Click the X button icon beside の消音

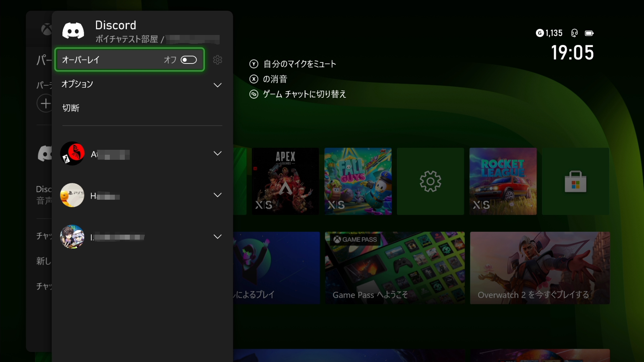[x=254, y=79]
